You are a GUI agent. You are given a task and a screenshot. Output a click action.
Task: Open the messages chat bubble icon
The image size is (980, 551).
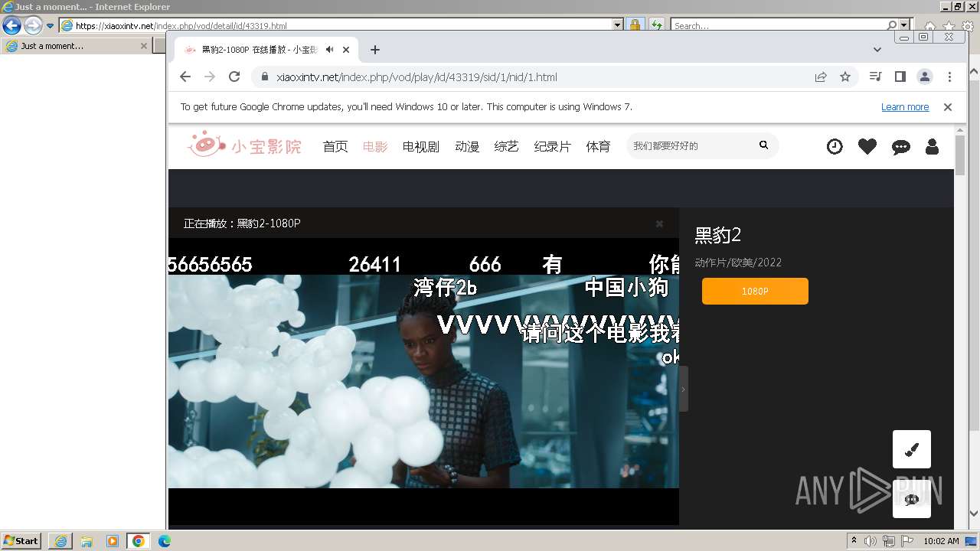pyautogui.click(x=901, y=147)
